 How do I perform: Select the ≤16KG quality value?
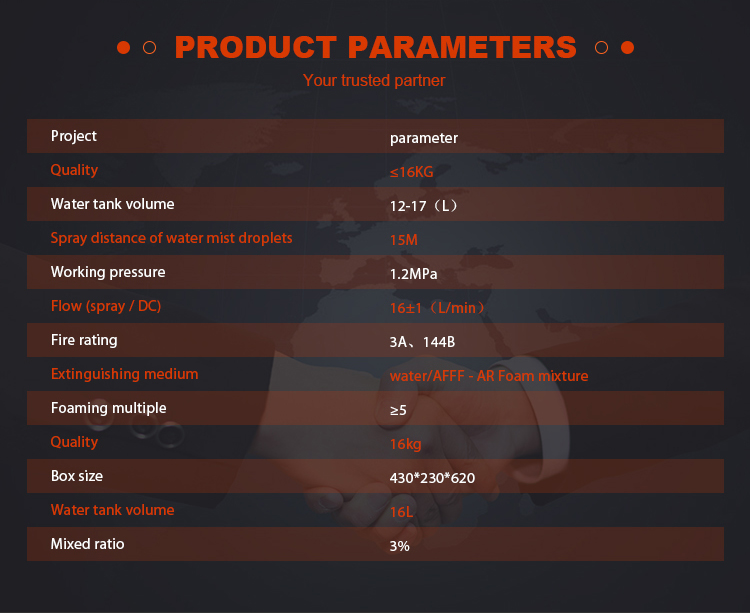411,172
